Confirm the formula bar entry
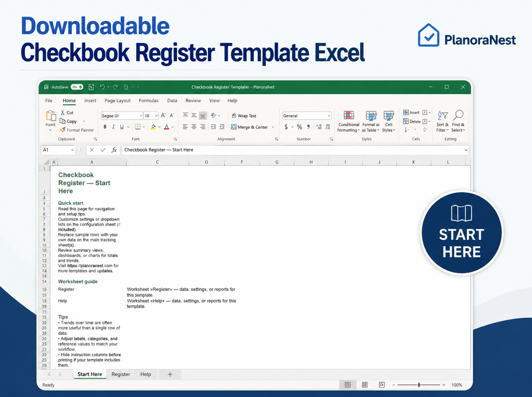 pos(103,150)
